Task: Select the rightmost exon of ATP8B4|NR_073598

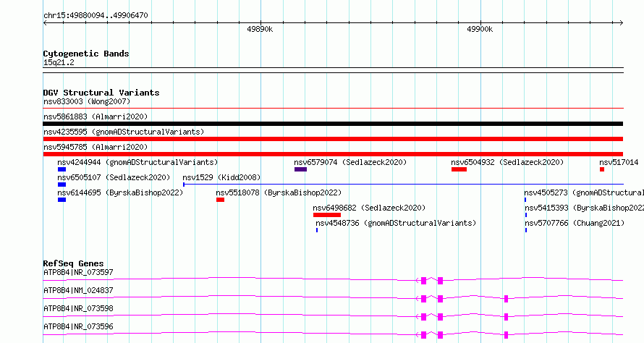Action: pos(506,317)
